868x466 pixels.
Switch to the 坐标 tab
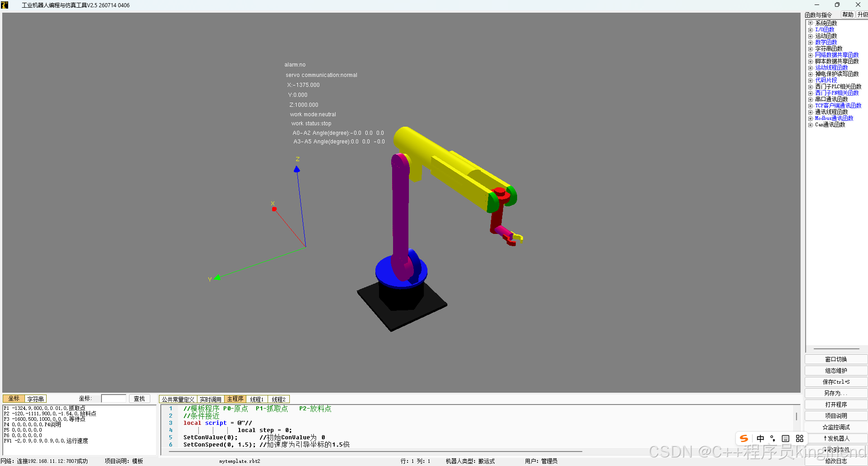coord(14,399)
